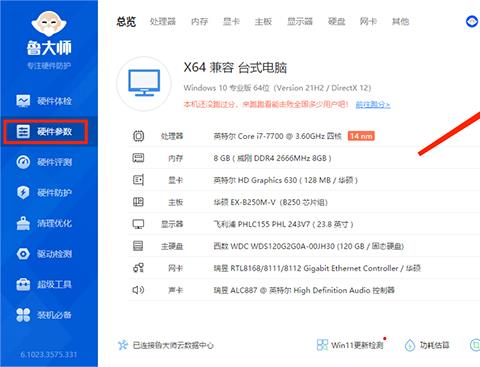Switch to the 显卡 tab

coord(231,22)
